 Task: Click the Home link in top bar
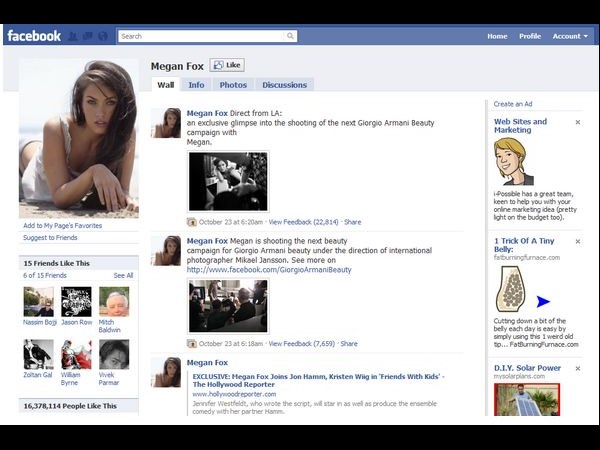pyautogui.click(x=497, y=36)
